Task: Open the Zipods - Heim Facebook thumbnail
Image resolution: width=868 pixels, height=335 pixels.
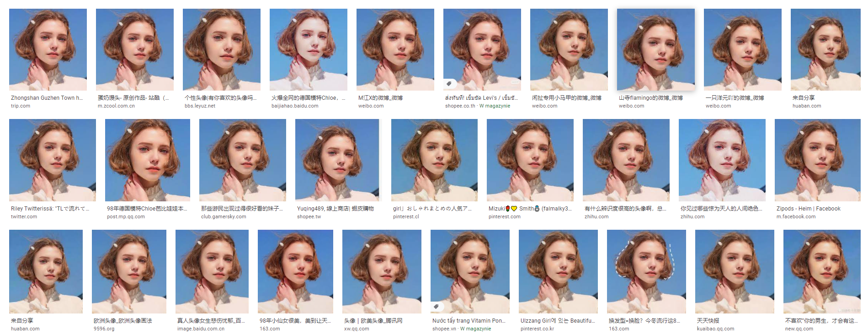Action: pyautogui.click(x=818, y=160)
